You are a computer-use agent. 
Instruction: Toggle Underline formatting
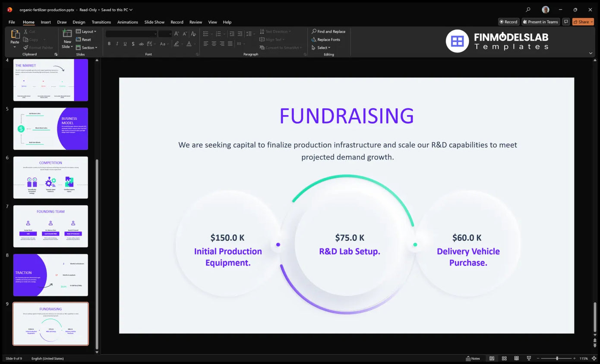coord(125,44)
